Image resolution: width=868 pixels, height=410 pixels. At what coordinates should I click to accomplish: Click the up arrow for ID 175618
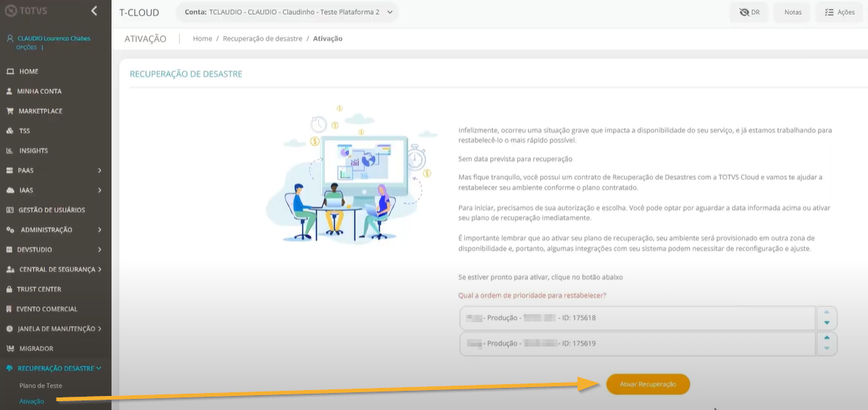[x=827, y=313]
